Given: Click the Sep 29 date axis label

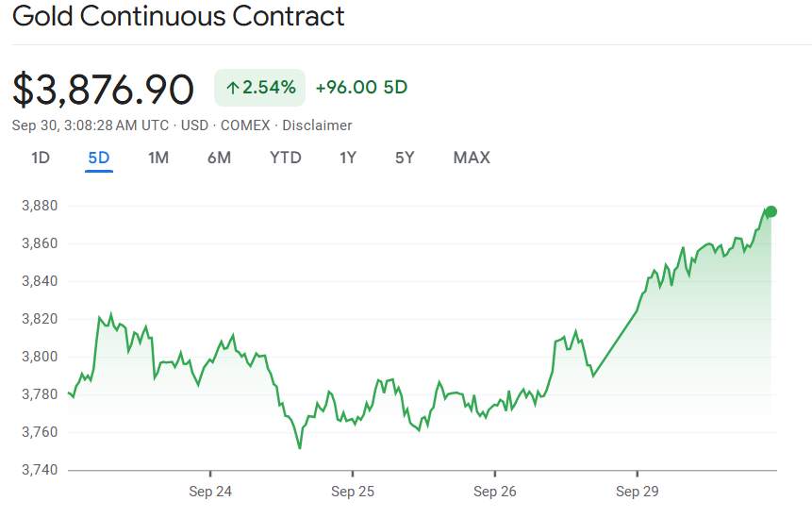Looking at the screenshot, I should (638, 492).
